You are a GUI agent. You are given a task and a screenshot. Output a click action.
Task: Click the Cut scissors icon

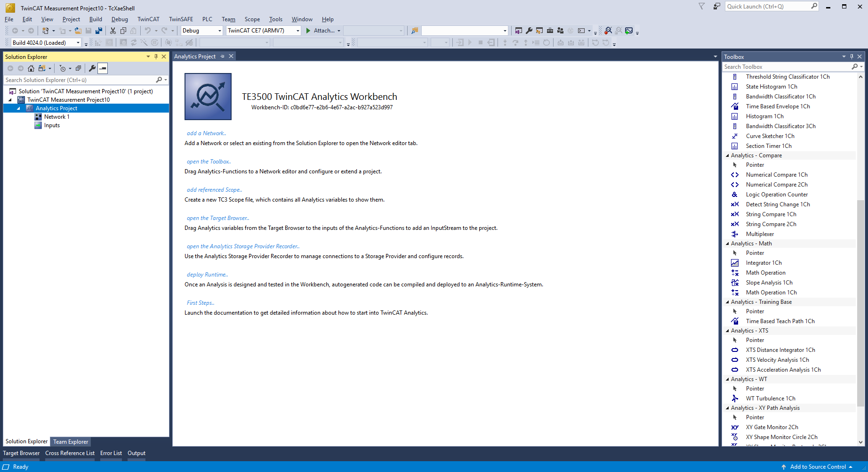coord(113,31)
